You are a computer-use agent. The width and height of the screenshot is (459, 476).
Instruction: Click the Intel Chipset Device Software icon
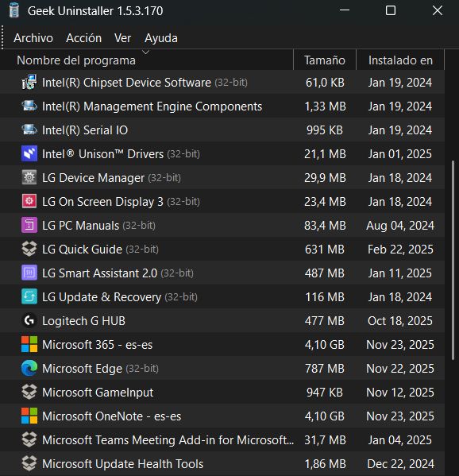click(x=29, y=83)
